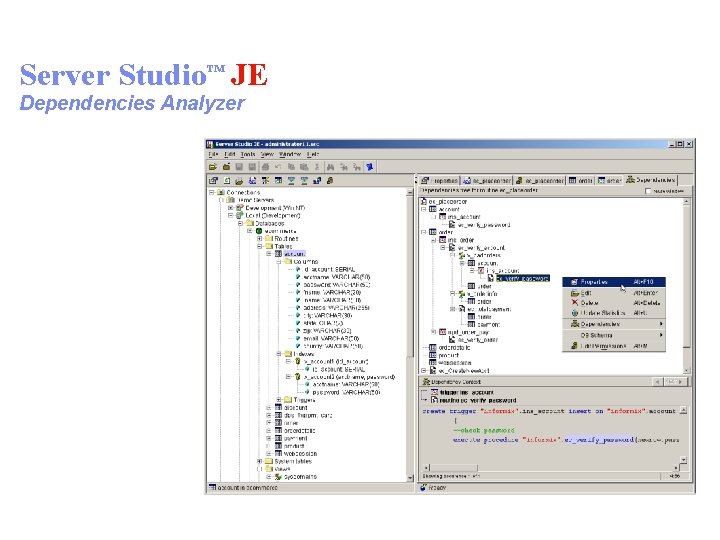This screenshot has height=540, width=720.
Task: Click the Properties icon starting explorer toolbar
Action: click(213, 181)
